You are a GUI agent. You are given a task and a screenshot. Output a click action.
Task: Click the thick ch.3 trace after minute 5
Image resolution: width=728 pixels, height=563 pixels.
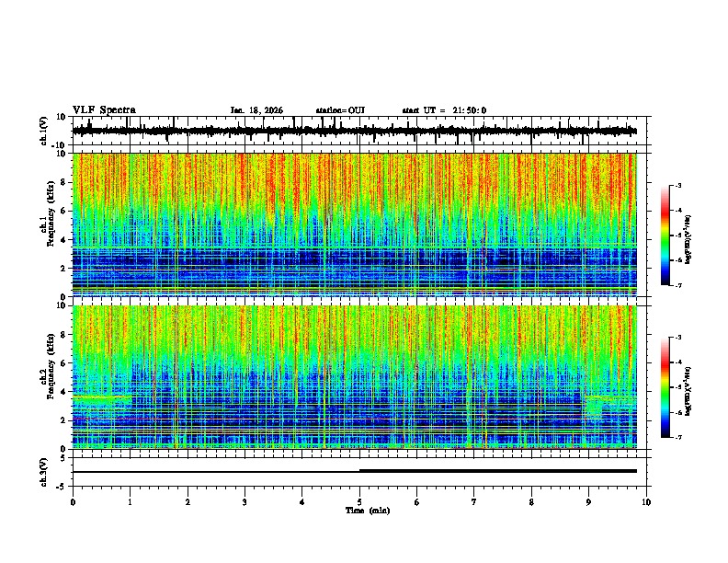tap(498, 471)
